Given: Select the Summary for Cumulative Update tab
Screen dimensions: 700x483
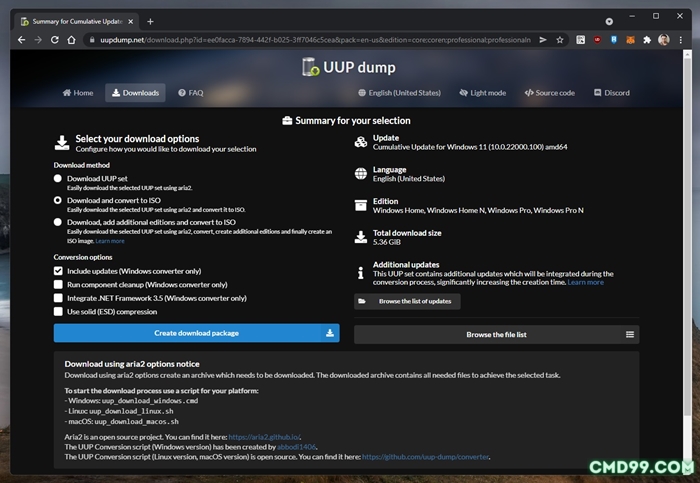Looking at the screenshot, I should pos(77,21).
